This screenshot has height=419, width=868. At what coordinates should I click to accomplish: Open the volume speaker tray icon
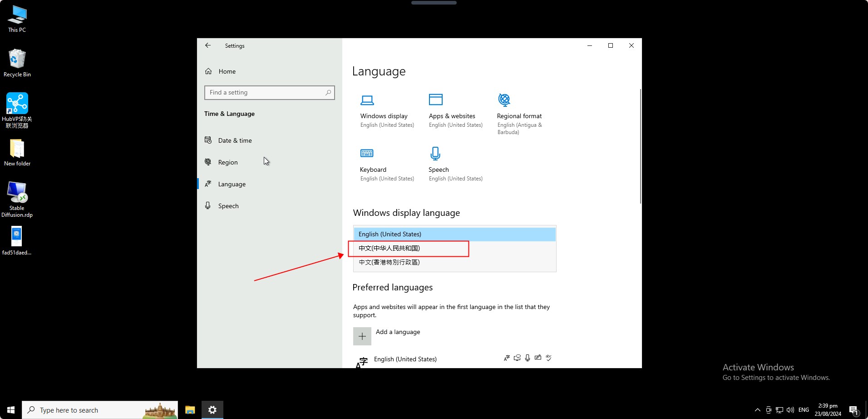(x=790, y=410)
